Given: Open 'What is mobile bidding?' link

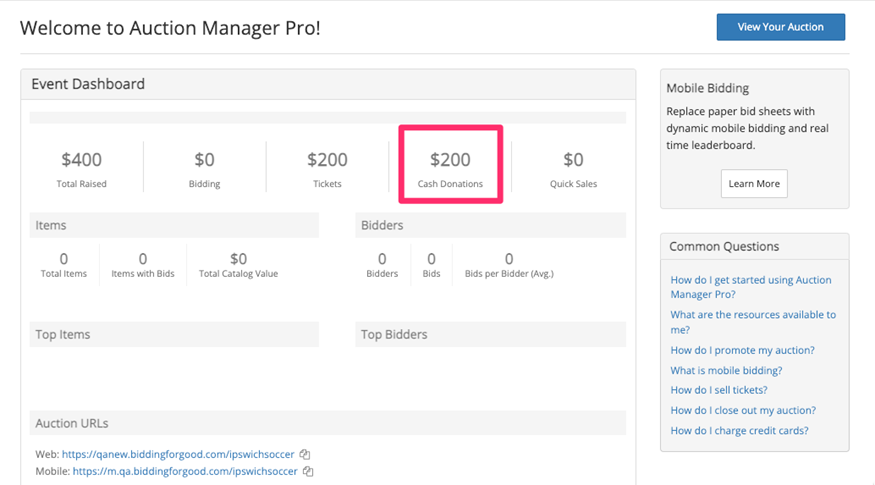Looking at the screenshot, I should click(726, 370).
